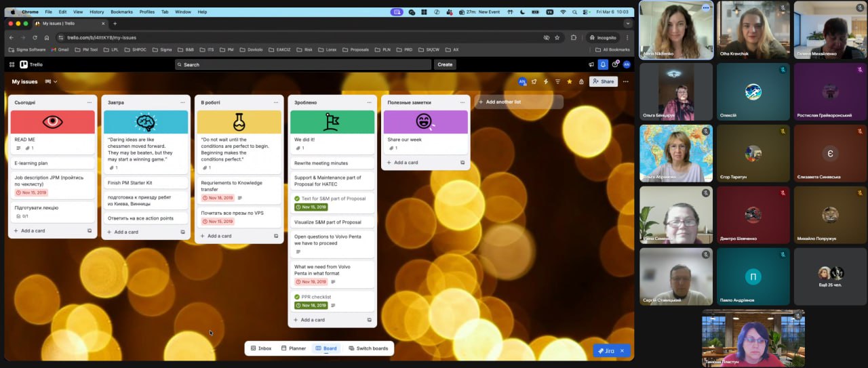Screen dimensions: 868x368
Task: Expand the board view switcher dropdown
Action: coord(51,81)
